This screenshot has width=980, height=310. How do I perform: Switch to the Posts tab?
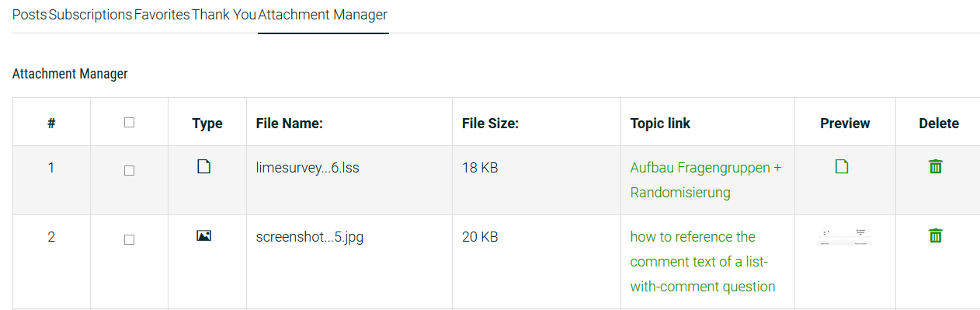[x=30, y=15]
